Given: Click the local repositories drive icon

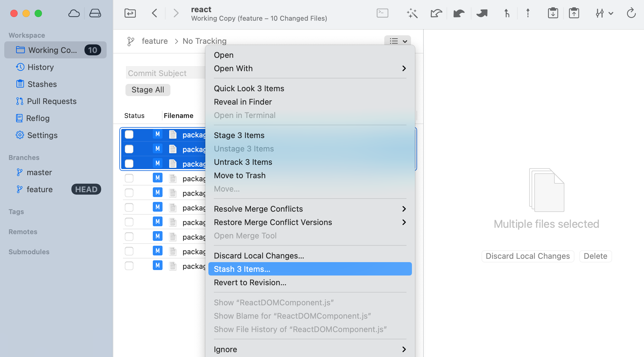Looking at the screenshot, I should coord(95,13).
